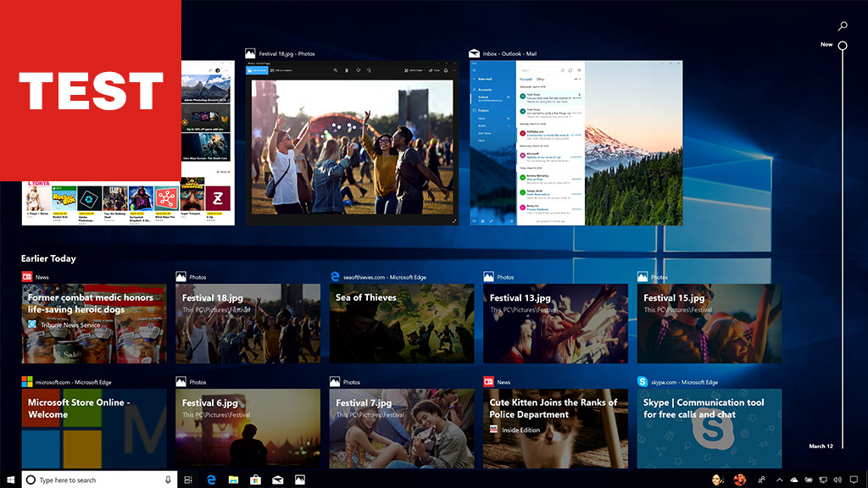Select Accounts in the Mail window sidebar
The width and height of the screenshot is (868, 488).
click(482, 89)
